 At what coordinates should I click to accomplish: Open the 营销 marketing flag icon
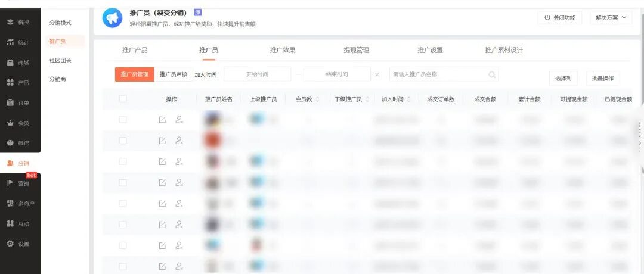tap(11, 183)
